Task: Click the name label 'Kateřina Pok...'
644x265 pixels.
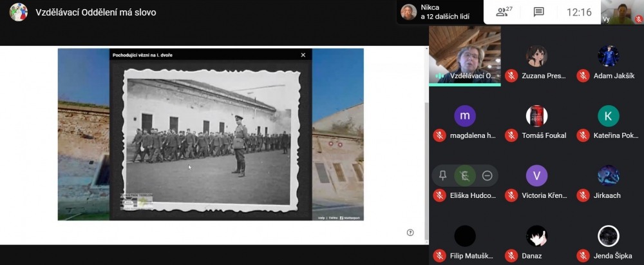Action: click(x=616, y=135)
